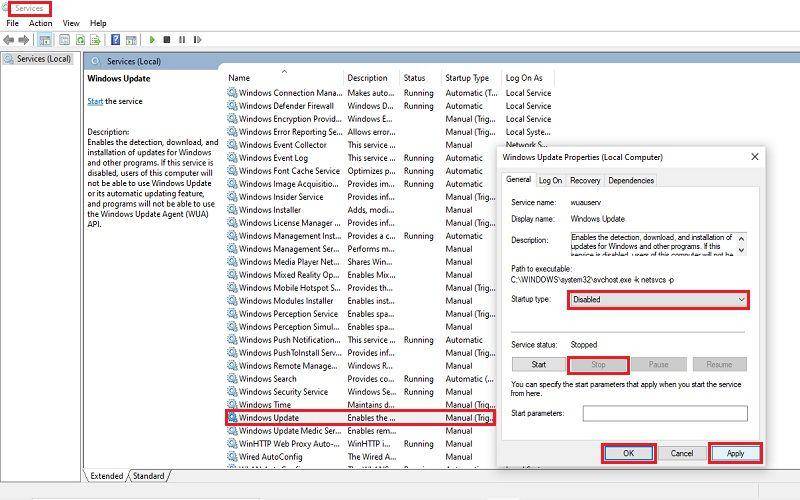This screenshot has height=500, width=800.
Task: Click the gear icon beside Windows Time row
Action: [x=232, y=405]
